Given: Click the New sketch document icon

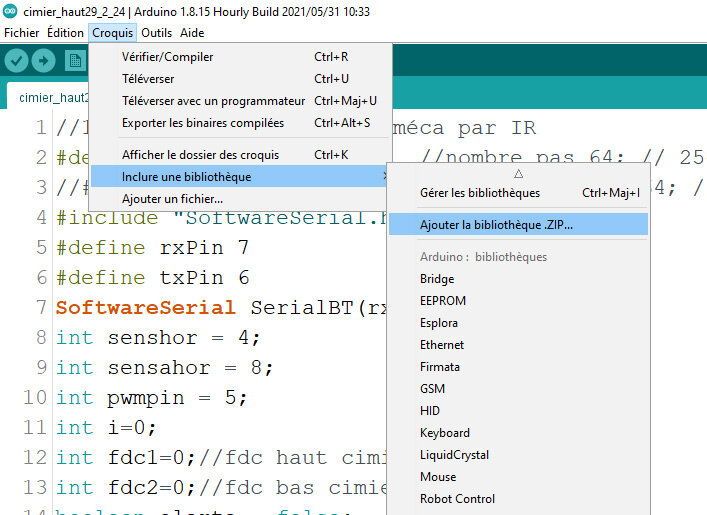Looking at the screenshot, I should (75, 60).
